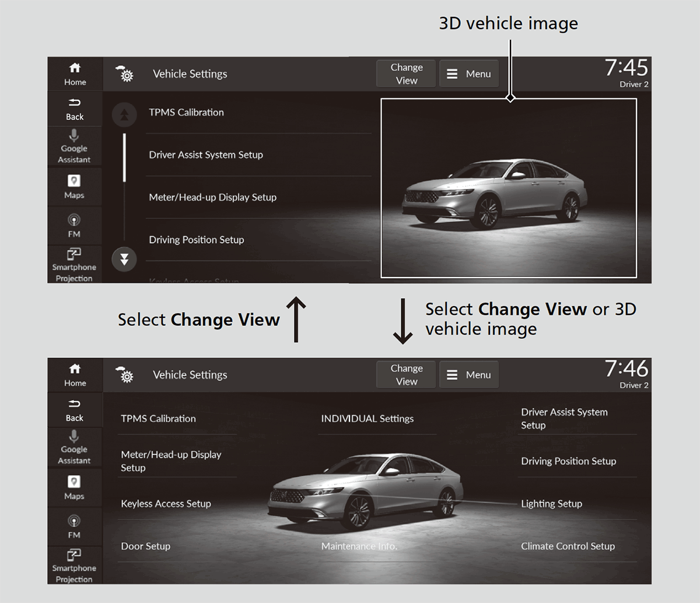
Task: Select Keyless Access Setup
Action: coord(166,504)
